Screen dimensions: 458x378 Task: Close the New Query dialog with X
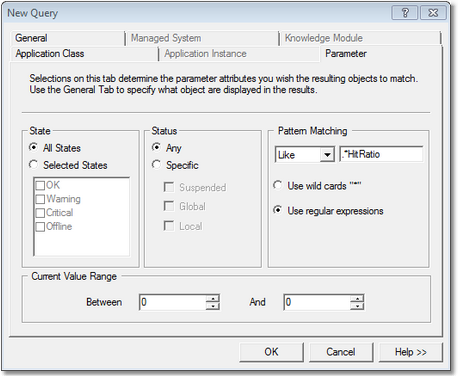pos(433,13)
